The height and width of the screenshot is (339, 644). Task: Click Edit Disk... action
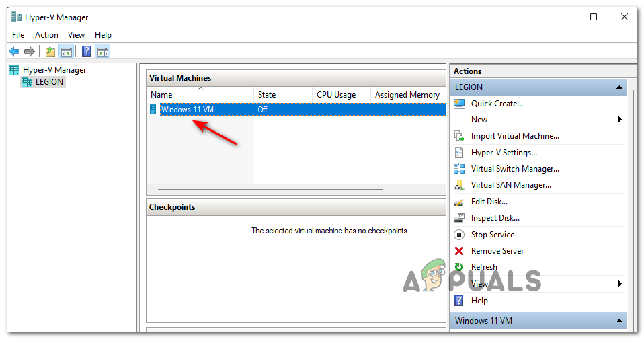point(489,202)
